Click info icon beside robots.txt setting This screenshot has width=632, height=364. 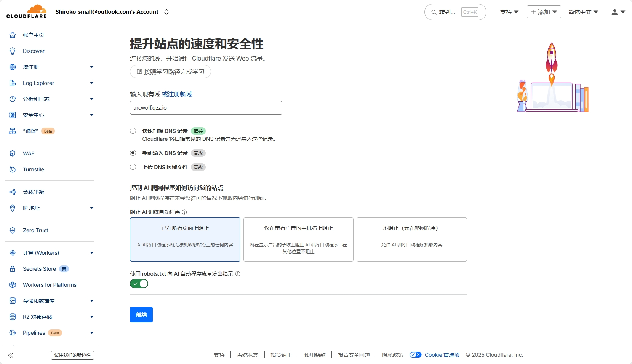pyautogui.click(x=238, y=274)
